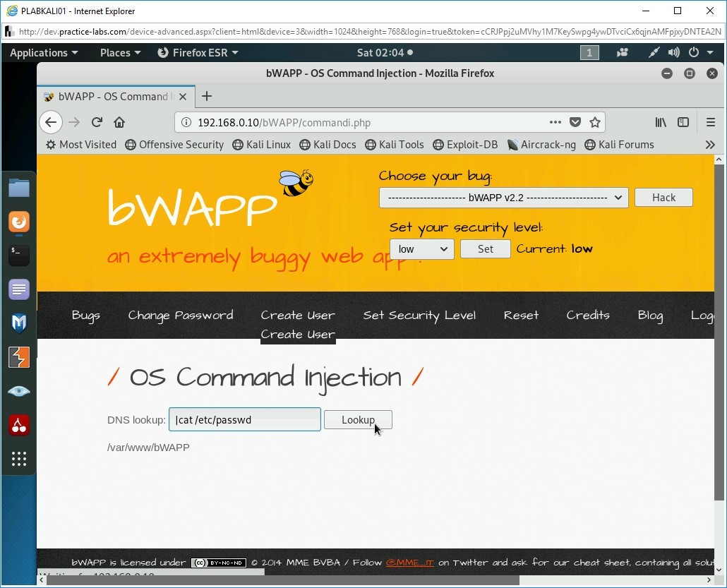Image resolution: width=727 pixels, height=588 pixels.
Task: Expand the bookmarks overflow chevron
Action: pyautogui.click(x=710, y=145)
